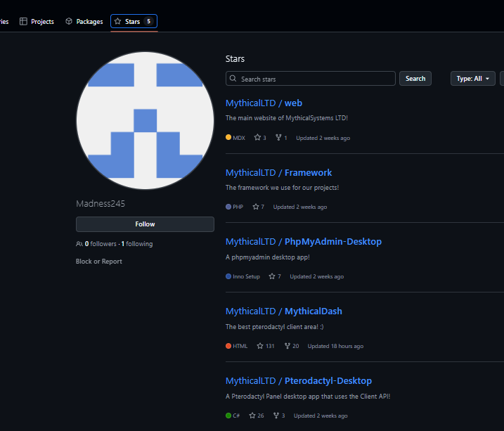Click the yellow MDX language dot
This screenshot has width=504, height=431.
[x=228, y=138]
